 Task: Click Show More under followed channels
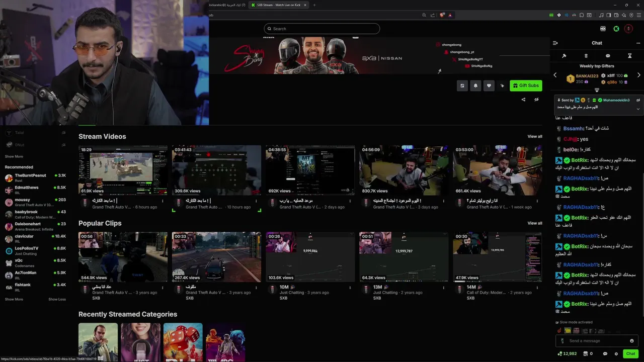14,156
